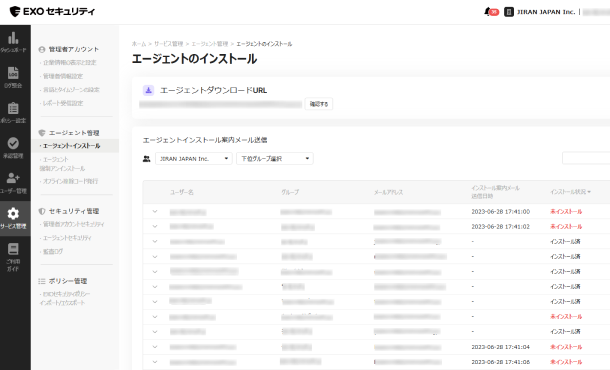Click the notification bell icon
This screenshot has width=610, height=370.
click(488, 12)
